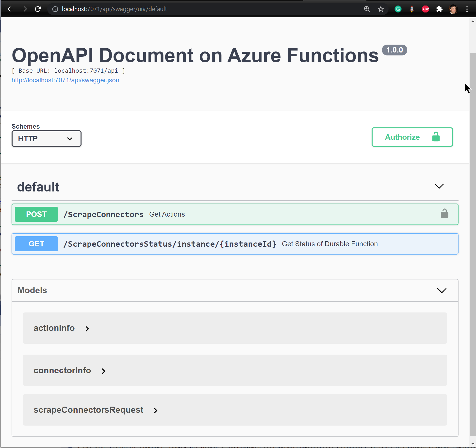Image resolution: width=476 pixels, height=448 pixels.
Task: Bookmark this page with the star icon
Action: pos(381,9)
